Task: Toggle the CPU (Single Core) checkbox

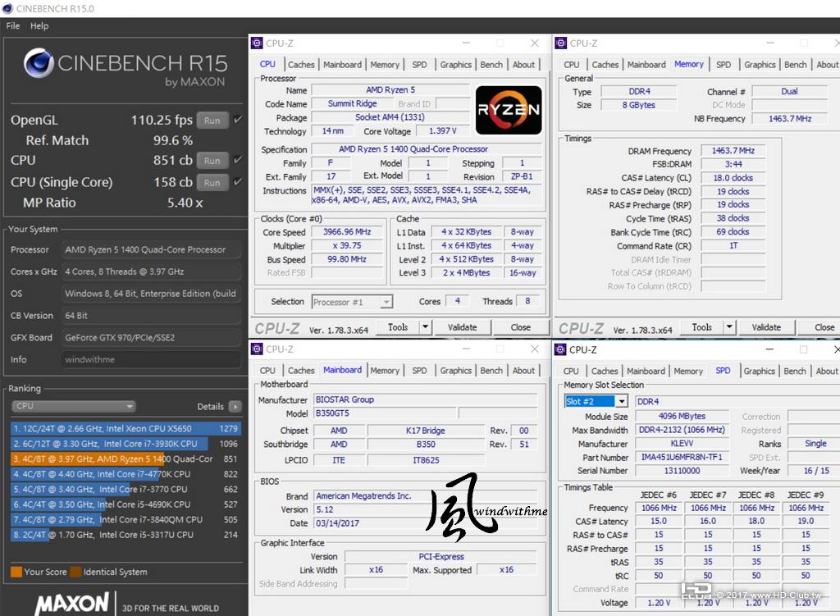Action: pos(237,181)
